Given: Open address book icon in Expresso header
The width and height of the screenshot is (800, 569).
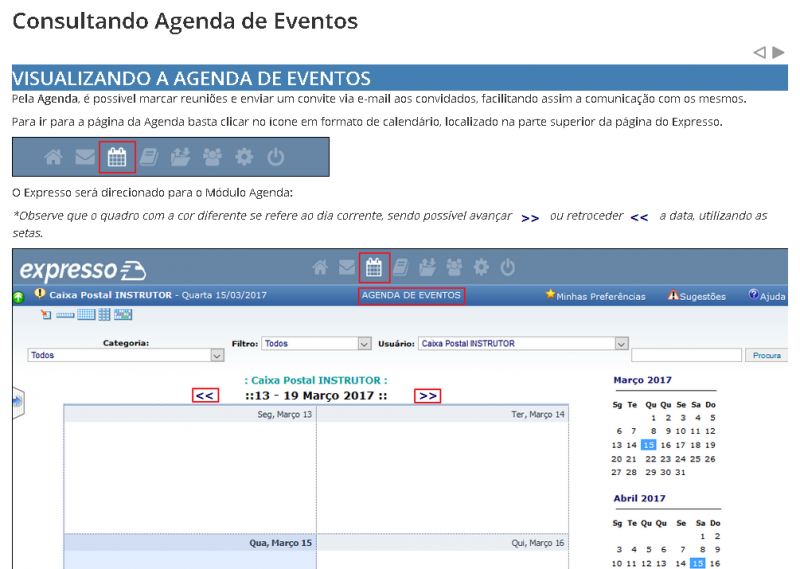Looking at the screenshot, I should (401, 267).
